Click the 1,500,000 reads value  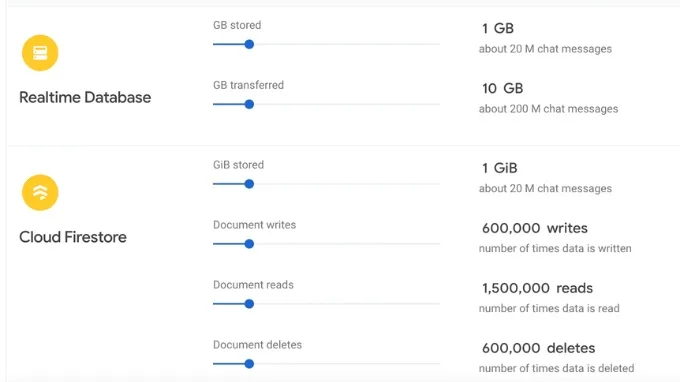pyautogui.click(x=537, y=288)
